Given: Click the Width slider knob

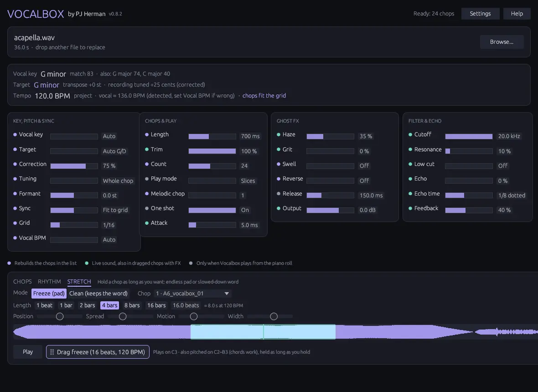Looking at the screenshot, I should click(274, 316).
